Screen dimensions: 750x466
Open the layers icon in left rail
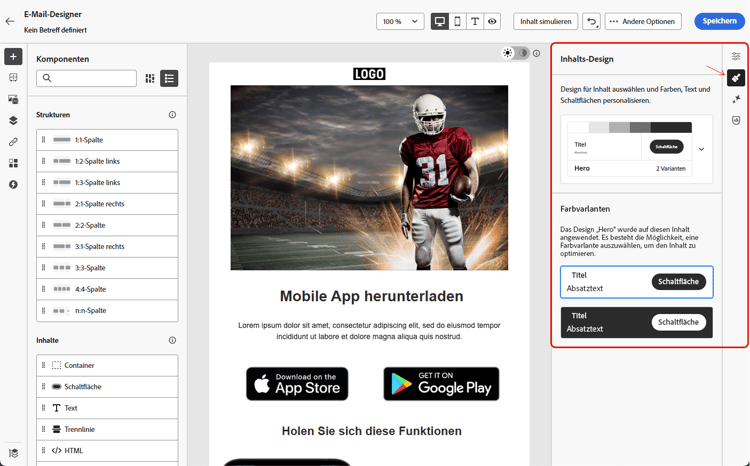click(x=13, y=120)
